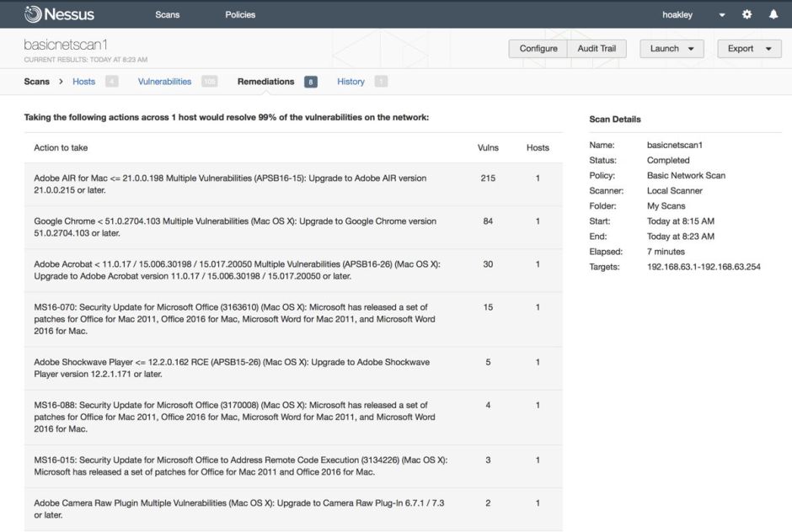Switch to the Vulnerabilities tab
This screenshot has width=792, height=532.
tap(165, 82)
